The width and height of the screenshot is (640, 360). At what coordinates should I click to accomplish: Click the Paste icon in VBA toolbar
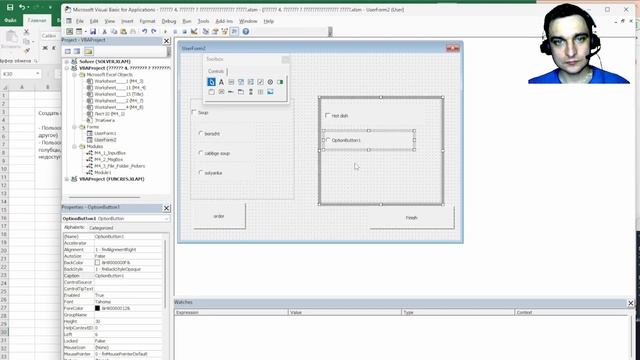[123, 31]
